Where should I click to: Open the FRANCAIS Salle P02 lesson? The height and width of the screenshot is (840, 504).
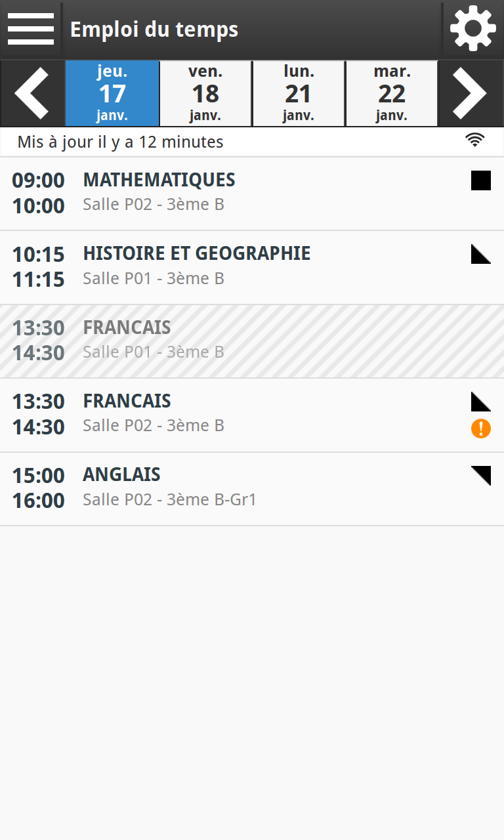pos(252,415)
